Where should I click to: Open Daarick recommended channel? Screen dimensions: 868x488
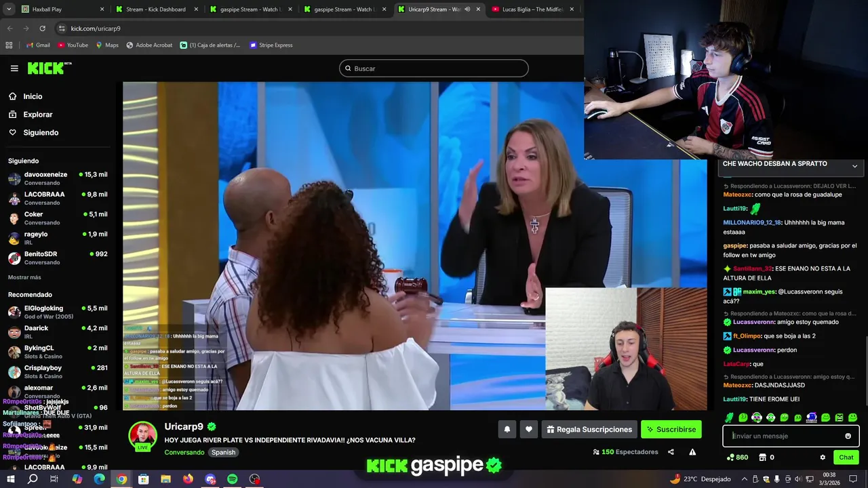tap(58, 332)
